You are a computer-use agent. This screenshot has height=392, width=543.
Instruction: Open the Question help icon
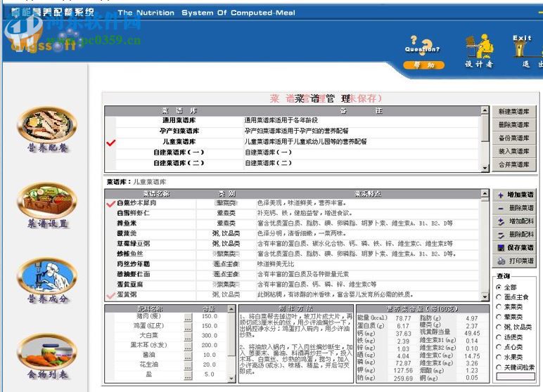click(x=422, y=45)
